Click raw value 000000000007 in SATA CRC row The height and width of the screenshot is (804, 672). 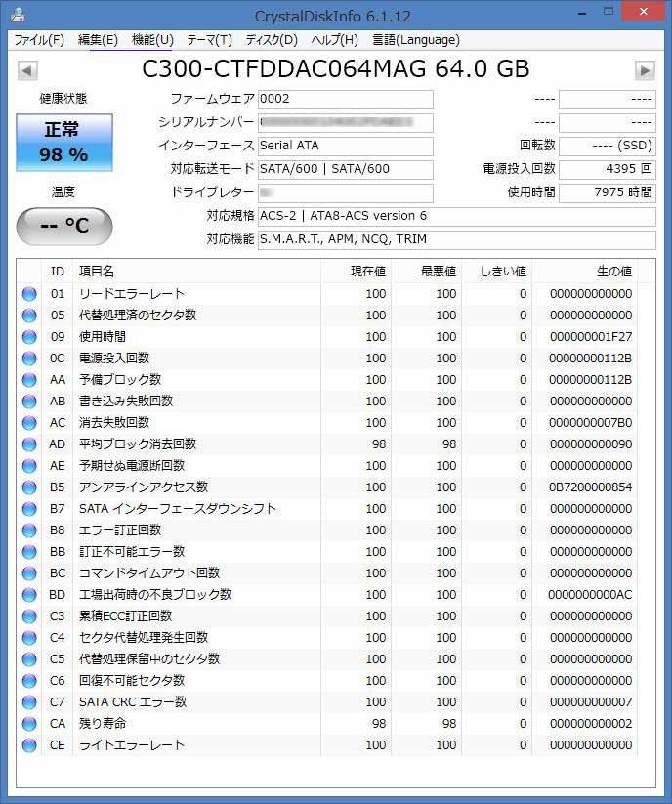[591, 702]
